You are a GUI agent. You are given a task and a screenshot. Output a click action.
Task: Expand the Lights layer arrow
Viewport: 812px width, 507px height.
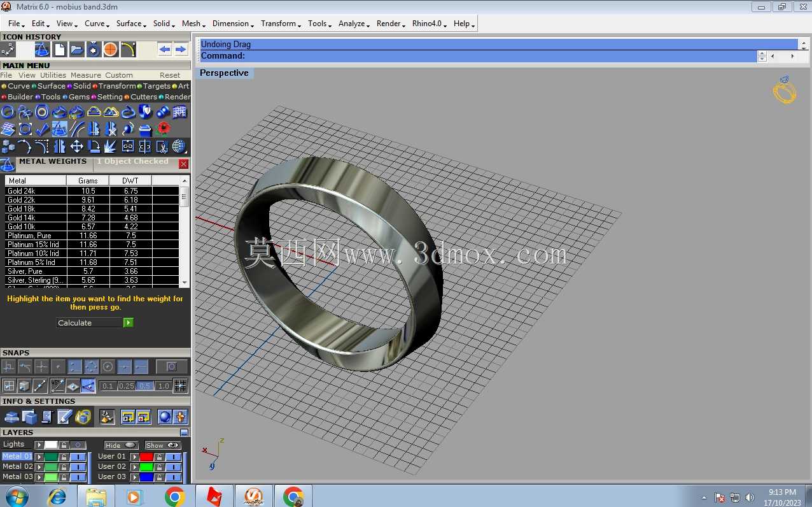[x=39, y=445]
